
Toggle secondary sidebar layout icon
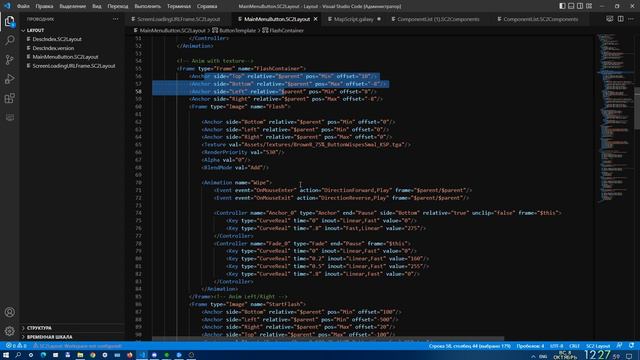click(x=580, y=6)
